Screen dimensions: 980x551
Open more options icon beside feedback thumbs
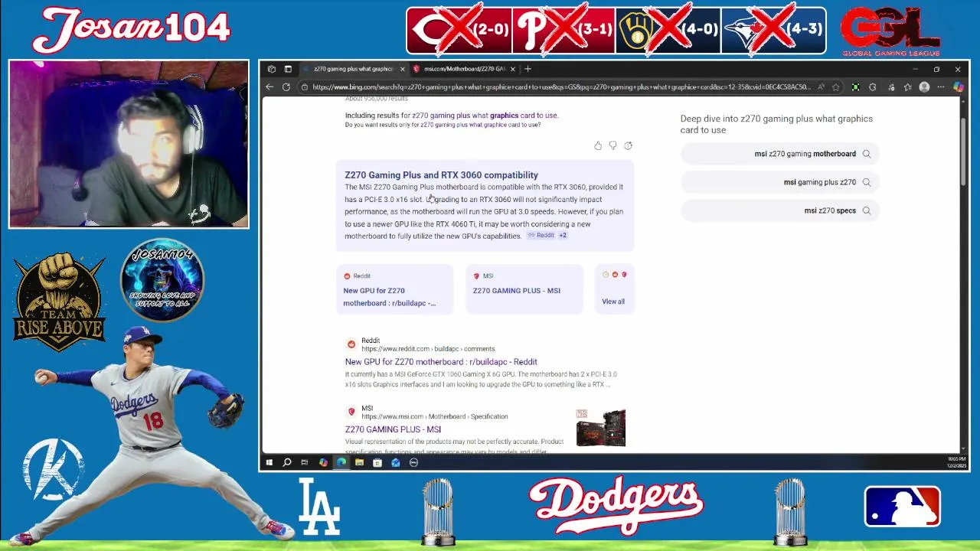(628, 145)
